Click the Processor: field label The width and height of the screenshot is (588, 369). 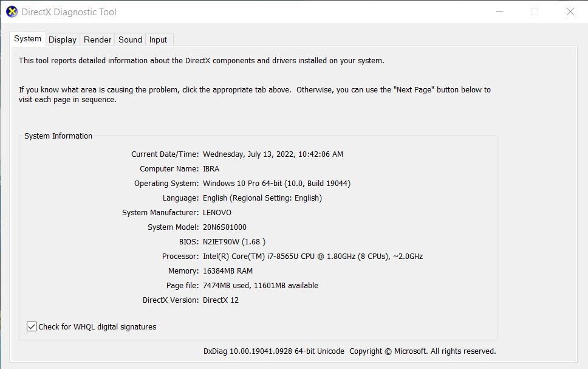180,257
